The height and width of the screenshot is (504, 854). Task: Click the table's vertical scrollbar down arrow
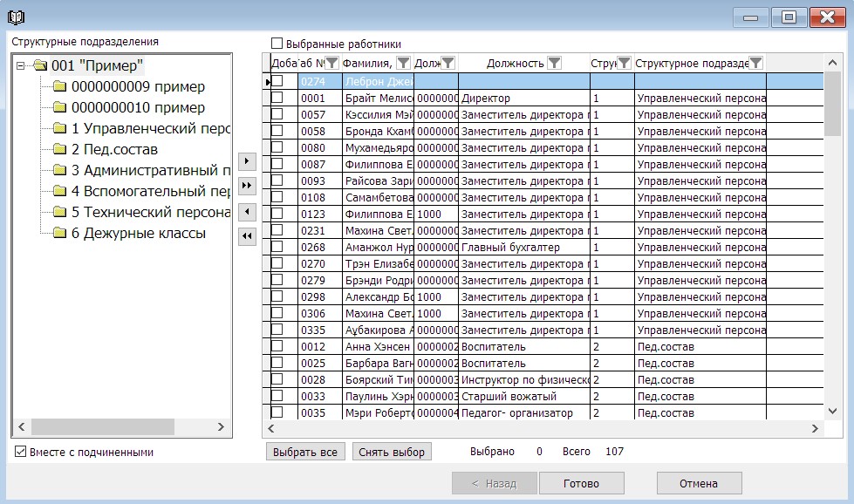[833, 410]
